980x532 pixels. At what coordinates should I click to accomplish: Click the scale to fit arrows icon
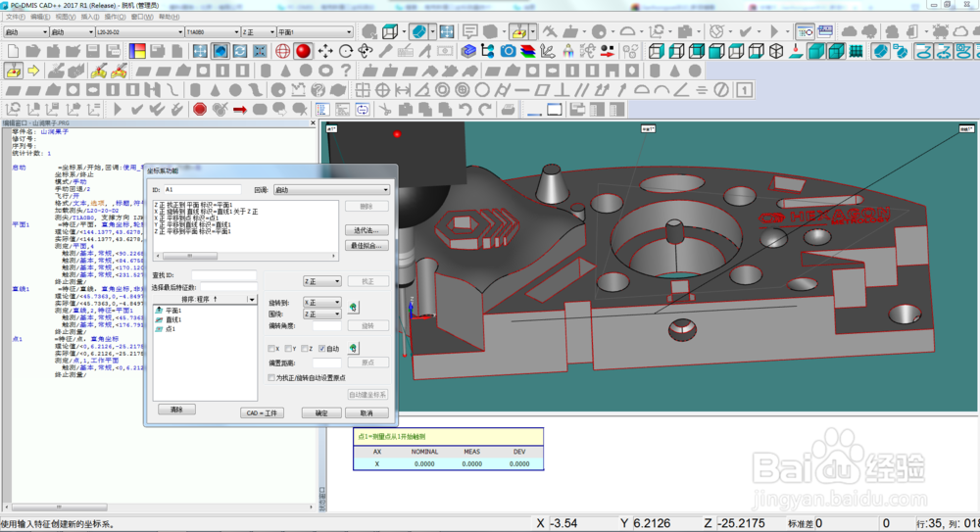point(200,51)
